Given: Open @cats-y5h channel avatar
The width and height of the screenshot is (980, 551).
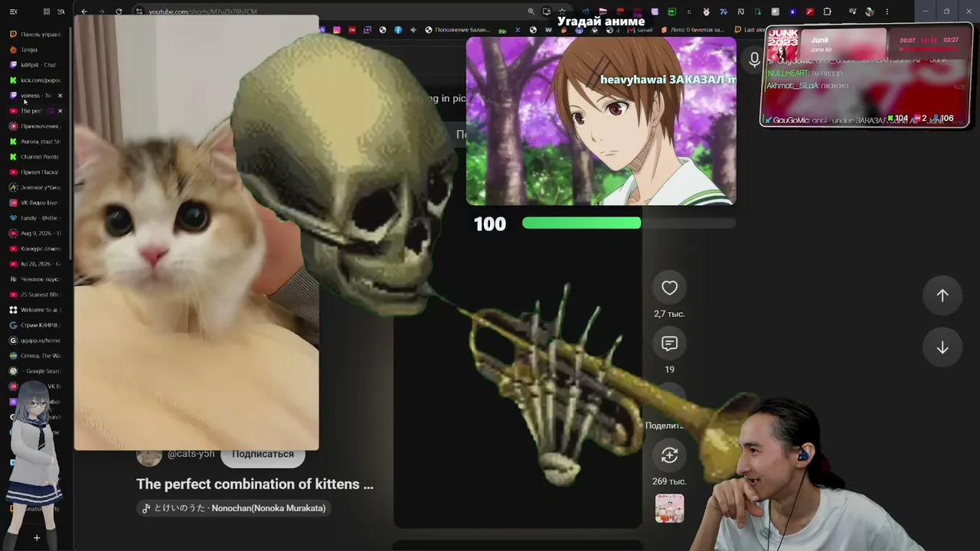Looking at the screenshot, I should (149, 455).
